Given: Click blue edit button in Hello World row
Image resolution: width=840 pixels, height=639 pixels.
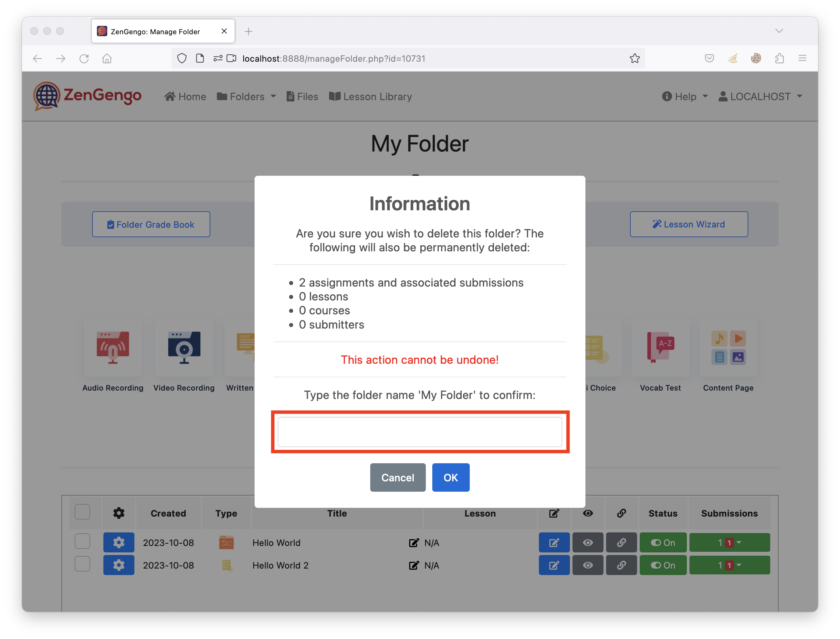Looking at the screenshot, I should click(554, 542).
